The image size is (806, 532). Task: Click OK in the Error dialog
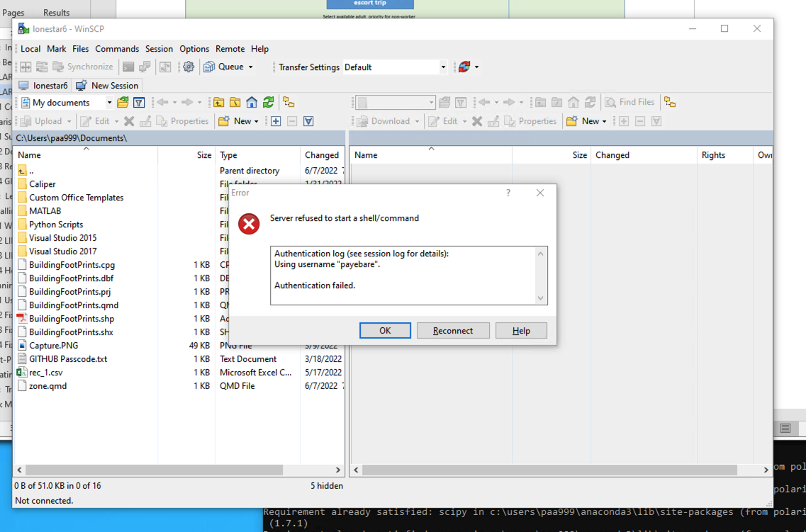(385, 331)
